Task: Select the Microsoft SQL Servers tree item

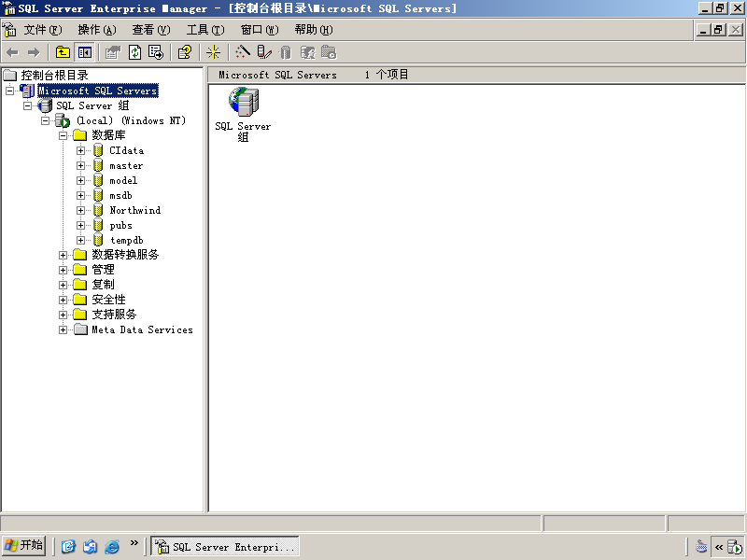Action: pos(98,91)
